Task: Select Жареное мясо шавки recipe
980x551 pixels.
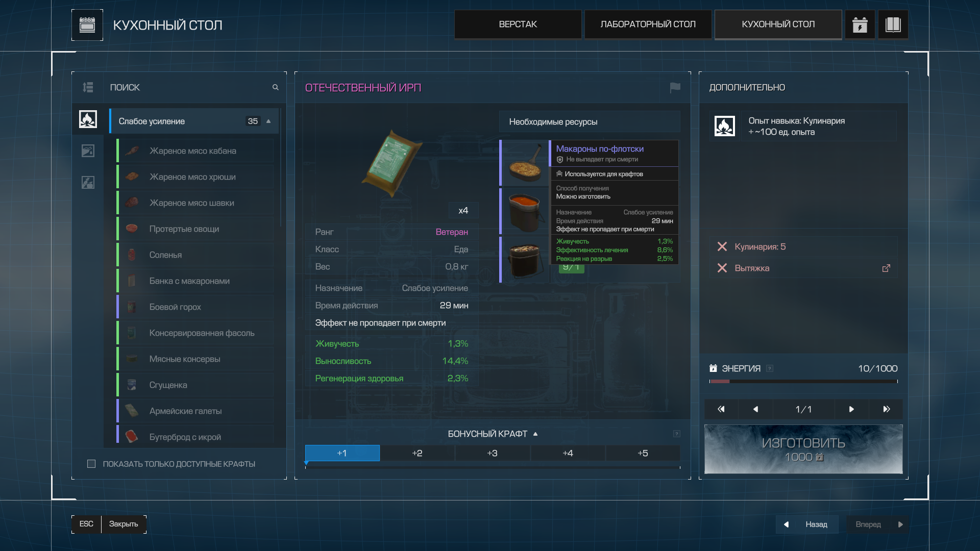Action: point(195,203)
